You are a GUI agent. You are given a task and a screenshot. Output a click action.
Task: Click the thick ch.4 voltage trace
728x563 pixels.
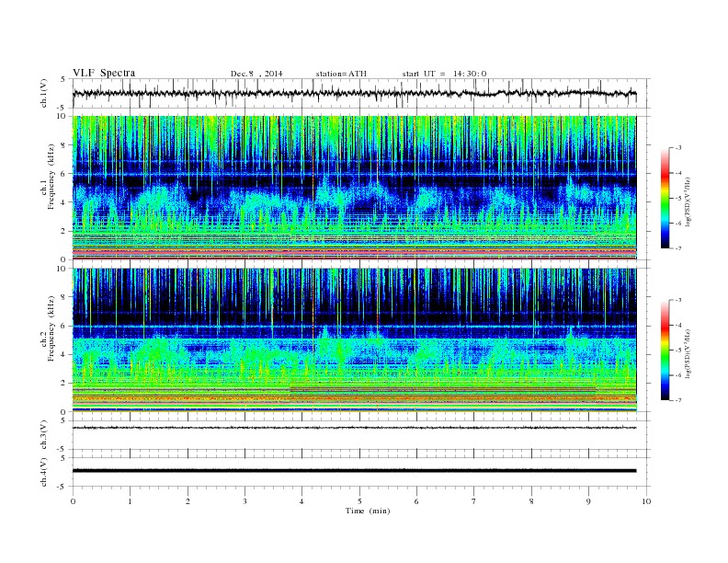pyautogui.click(x=354, y=471)
